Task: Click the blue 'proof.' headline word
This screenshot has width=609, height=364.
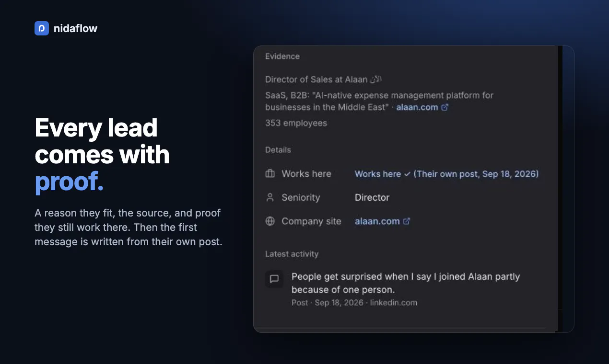Action: coord(69,183)
